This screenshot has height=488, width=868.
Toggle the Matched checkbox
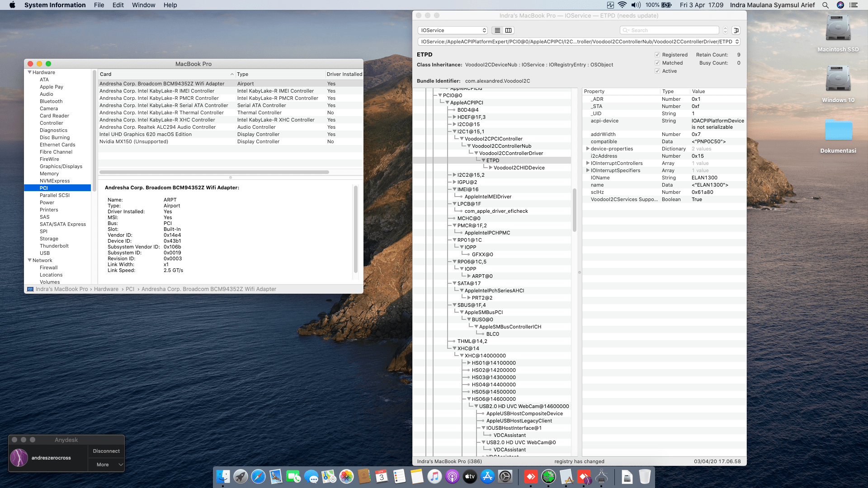pyautogui.click(x=657, y=63)
